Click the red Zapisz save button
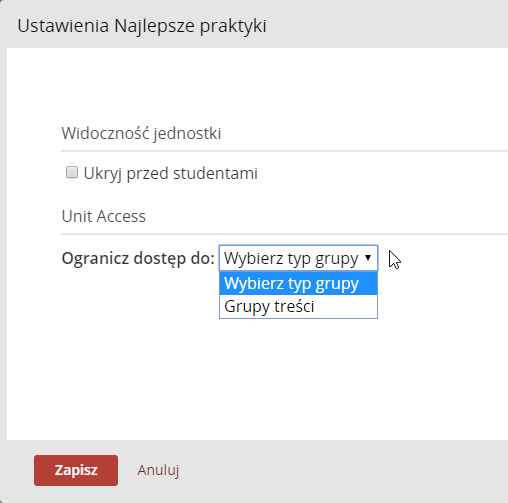 click(76, 470)
